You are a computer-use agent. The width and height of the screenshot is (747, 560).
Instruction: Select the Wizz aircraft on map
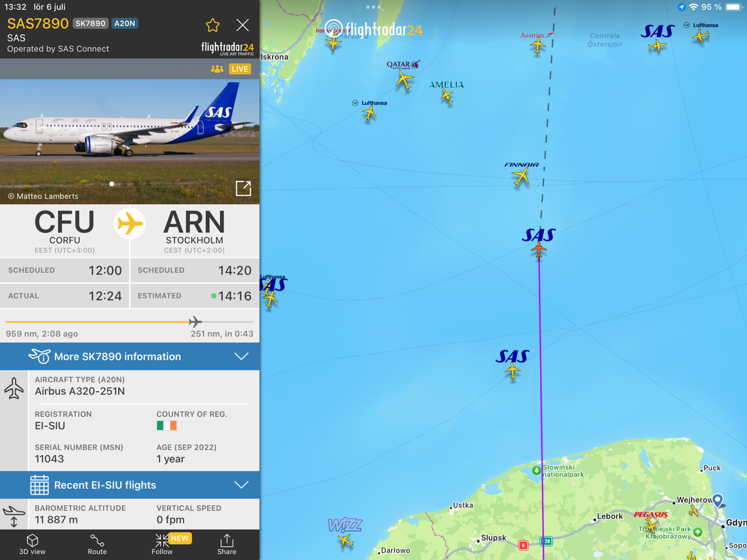tap(346, 541)
